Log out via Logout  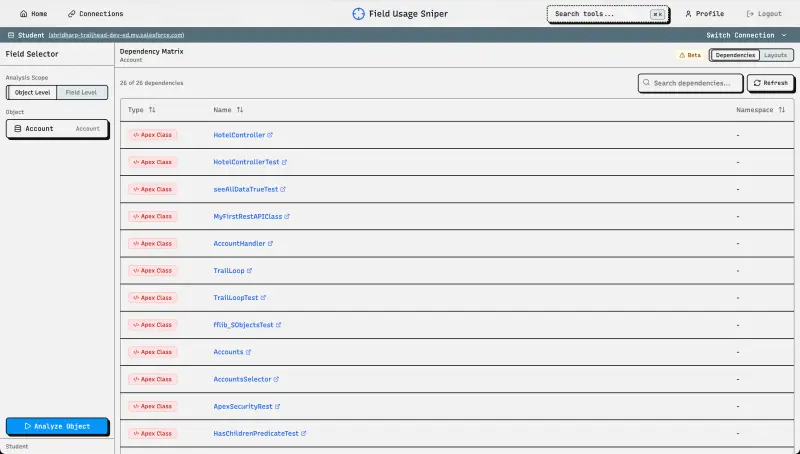point(764,14)
